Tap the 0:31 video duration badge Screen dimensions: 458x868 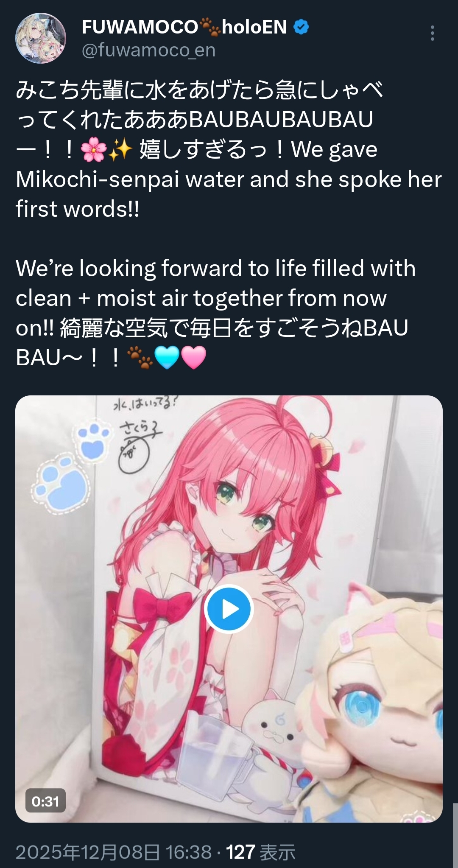pos(45,801)
